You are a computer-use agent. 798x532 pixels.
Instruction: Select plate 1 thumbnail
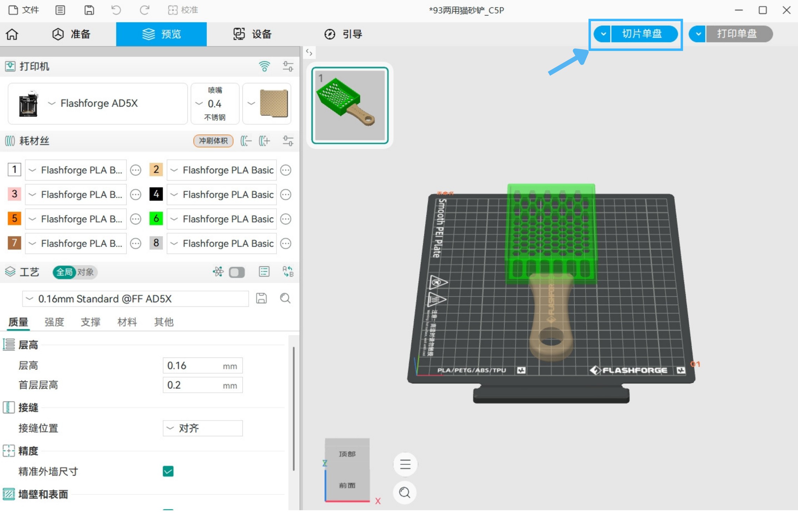click(350, 106)
